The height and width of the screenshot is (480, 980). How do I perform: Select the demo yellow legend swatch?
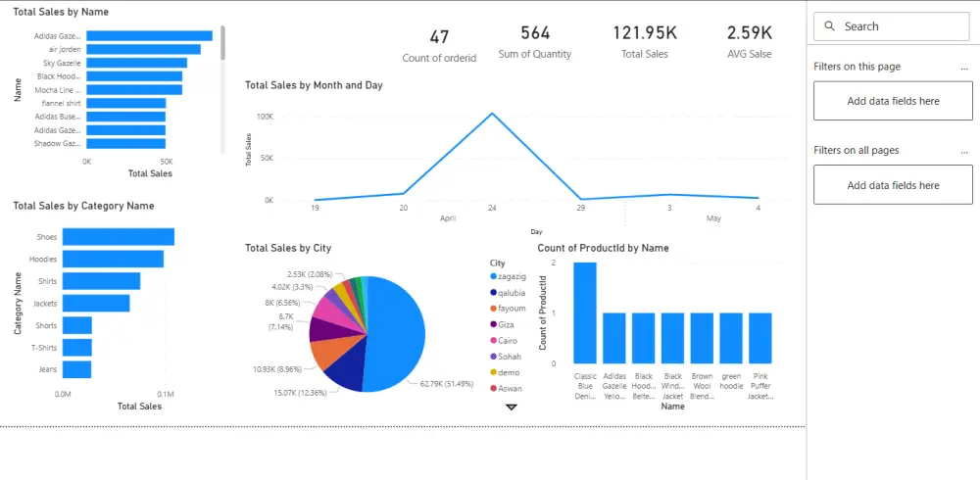(494, 372)
